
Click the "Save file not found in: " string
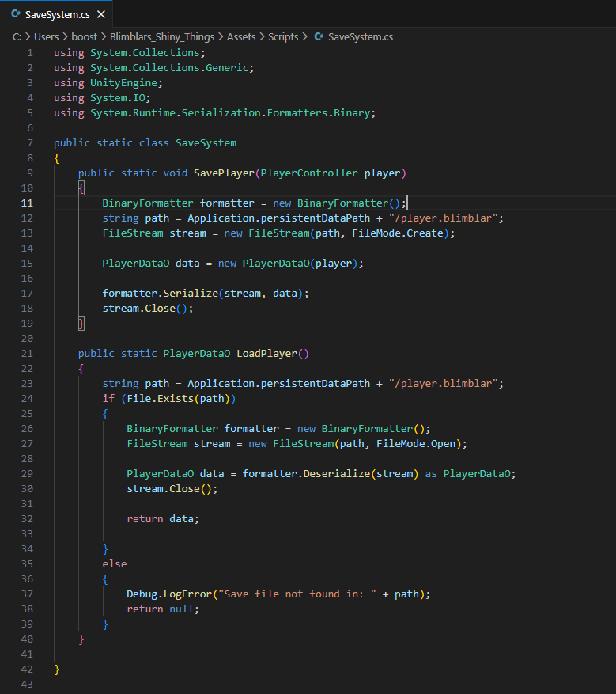297,594
